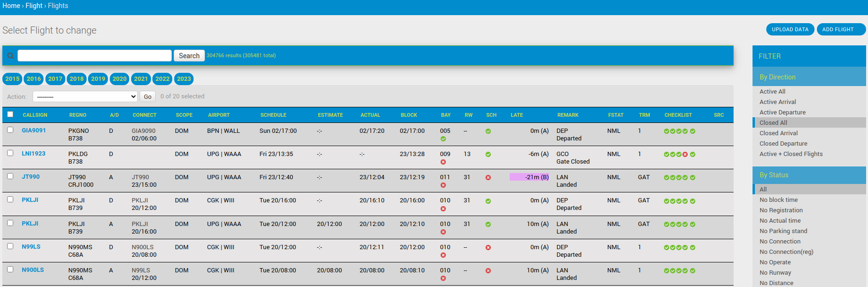Click inside the flight search text field
The width and height of the screenshot is (868, 287).
95,56
